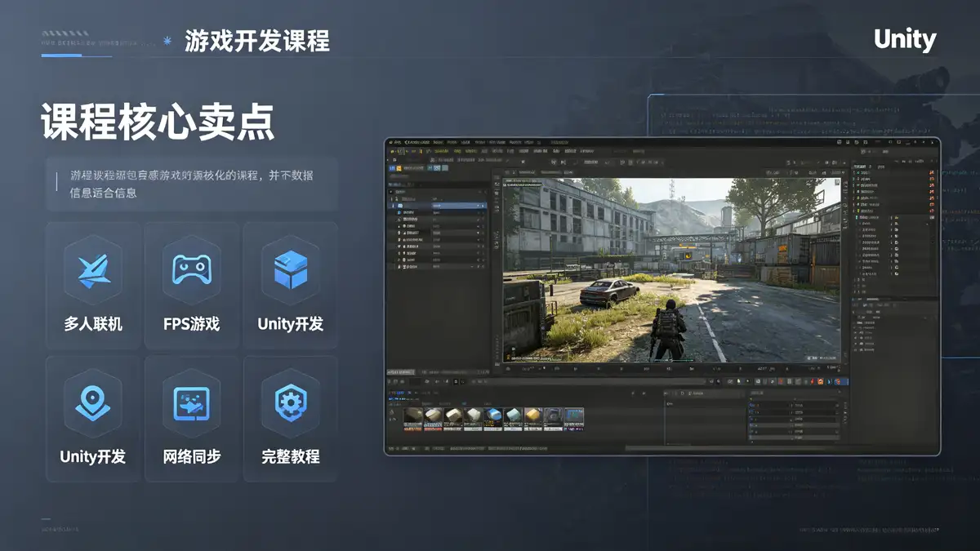The height and width of the screenshot is (551, 980).
Task: Click the soldier character in the game viewport
Action: coord(669,329)
